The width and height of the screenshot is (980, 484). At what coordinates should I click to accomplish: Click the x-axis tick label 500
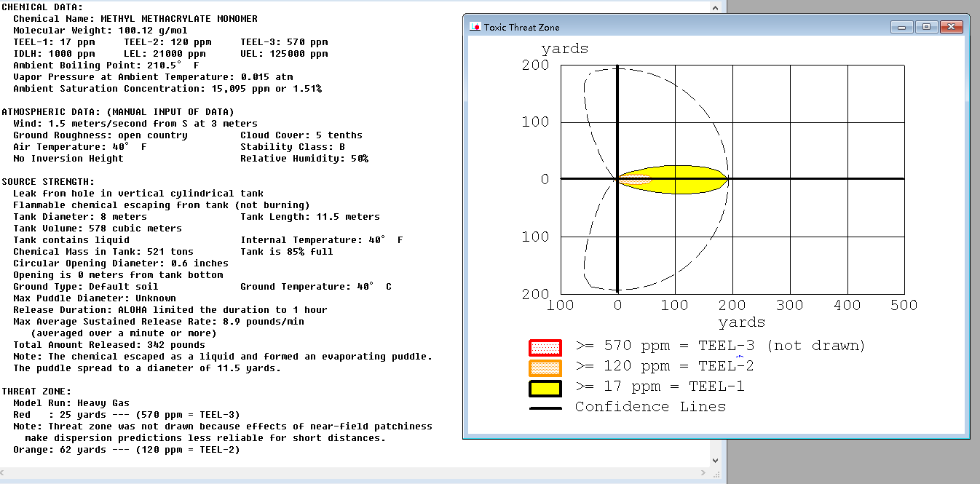[904, 305]
